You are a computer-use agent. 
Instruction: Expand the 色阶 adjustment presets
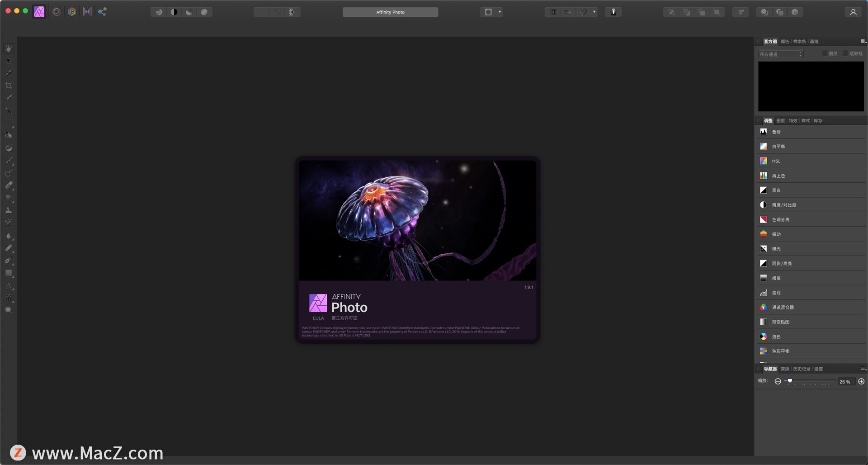coord(811,132)
